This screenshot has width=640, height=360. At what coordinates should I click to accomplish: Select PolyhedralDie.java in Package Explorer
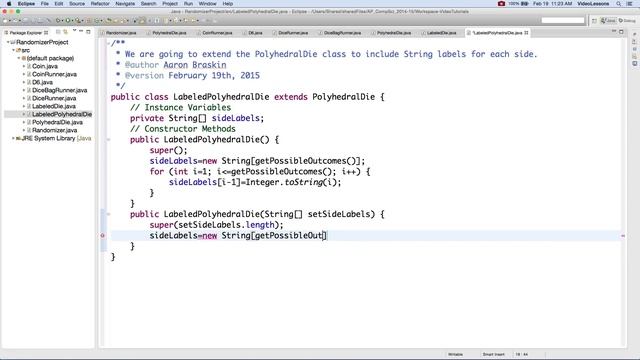point(57,122)
